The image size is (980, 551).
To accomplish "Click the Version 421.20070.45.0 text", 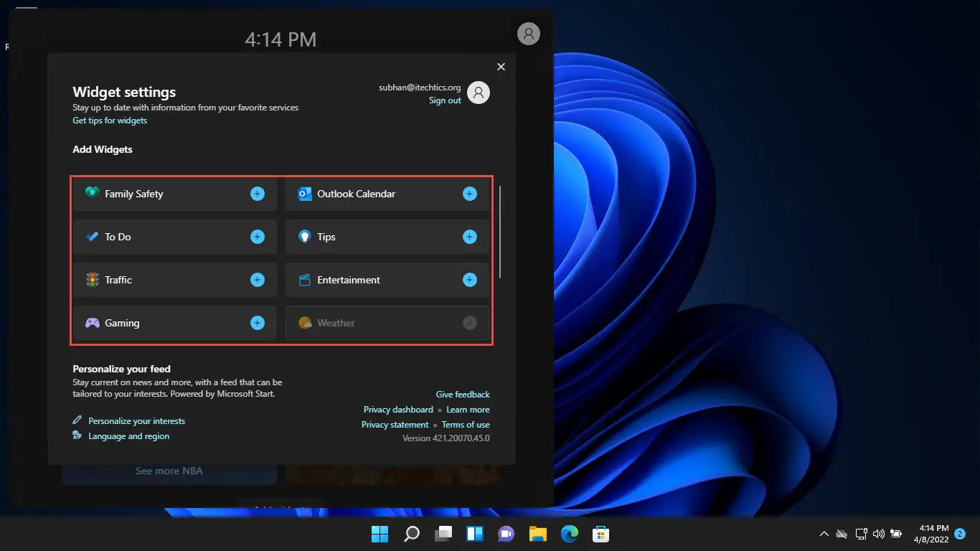I will tap(446, 438).
